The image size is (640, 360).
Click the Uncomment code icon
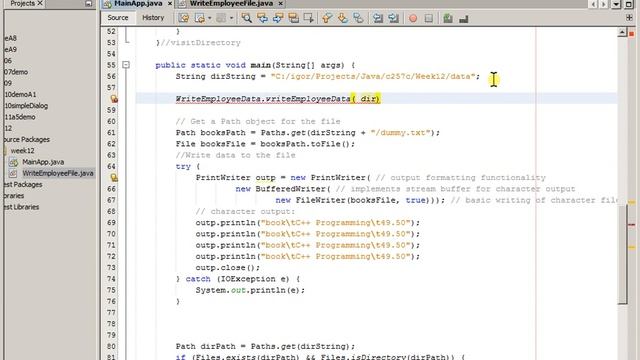click(x=463, y=18)
